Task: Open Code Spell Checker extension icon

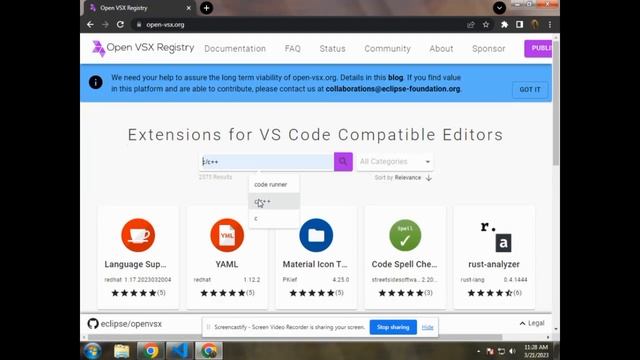Action: (x=405, y=235)
